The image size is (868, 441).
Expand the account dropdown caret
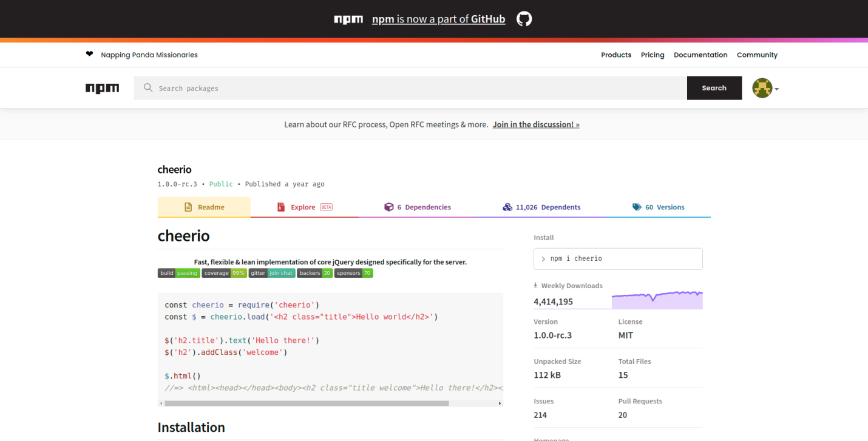pos(777,89)
